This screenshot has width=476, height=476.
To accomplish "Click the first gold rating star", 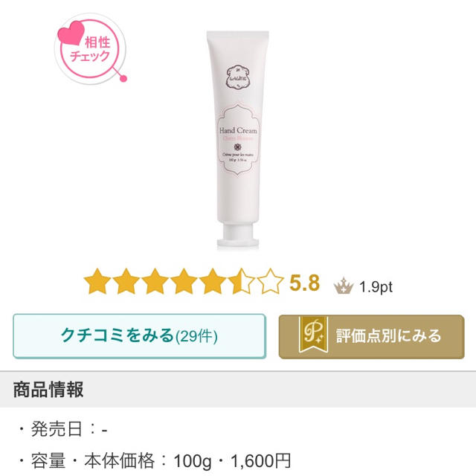I will click(x=97, y=281).
